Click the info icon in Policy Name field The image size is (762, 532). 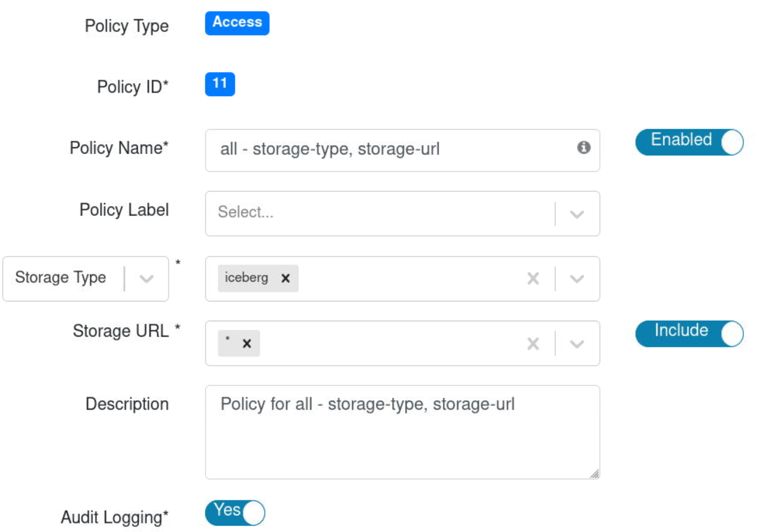[x=583, y=148]
